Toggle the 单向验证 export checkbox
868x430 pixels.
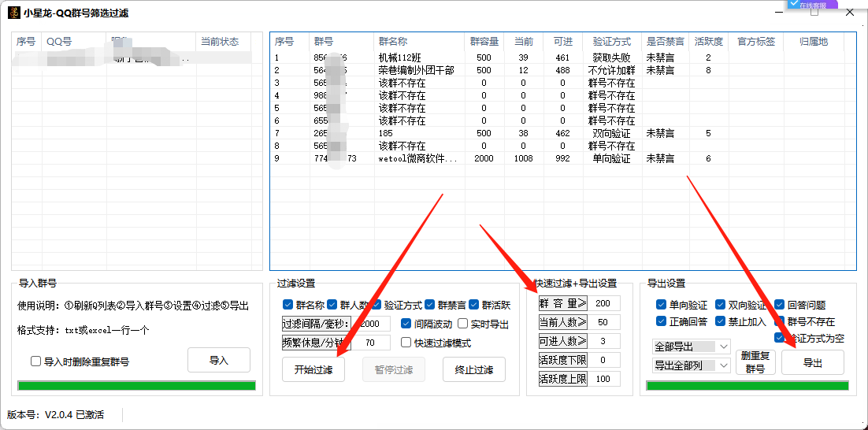click(x=661, y=305)
